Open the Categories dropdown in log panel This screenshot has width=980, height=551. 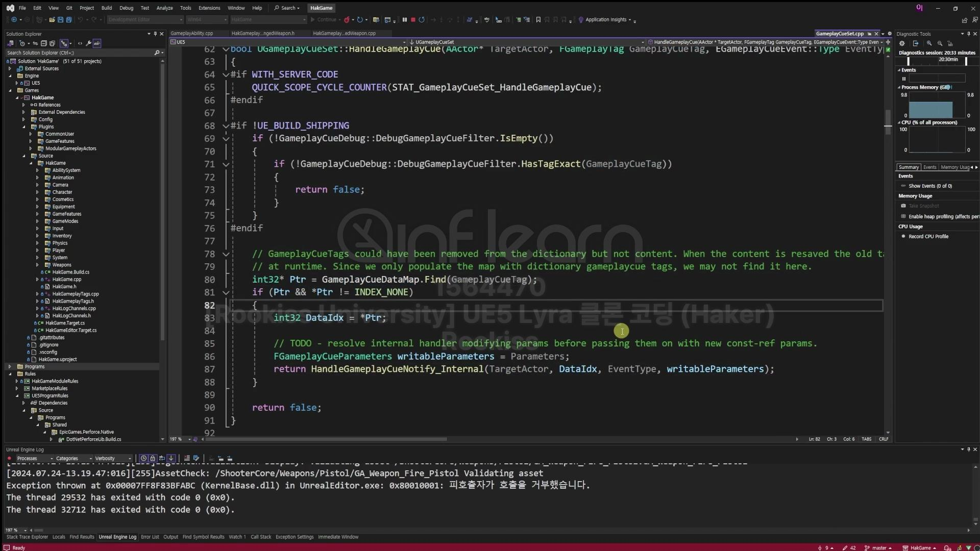(x=74, y=458)
